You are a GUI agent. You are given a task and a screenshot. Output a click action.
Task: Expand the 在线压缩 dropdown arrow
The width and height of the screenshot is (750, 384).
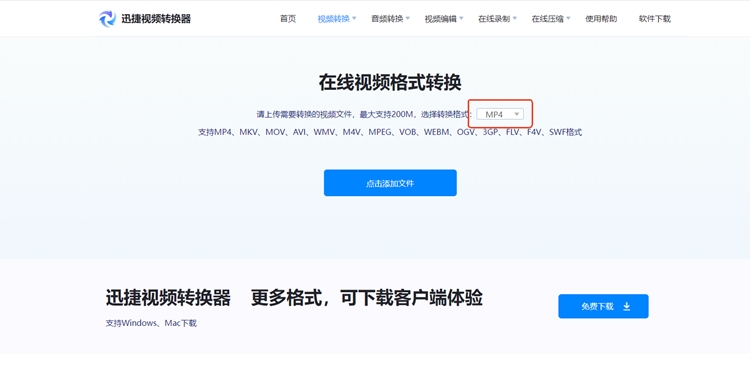[x=569, y=19]
